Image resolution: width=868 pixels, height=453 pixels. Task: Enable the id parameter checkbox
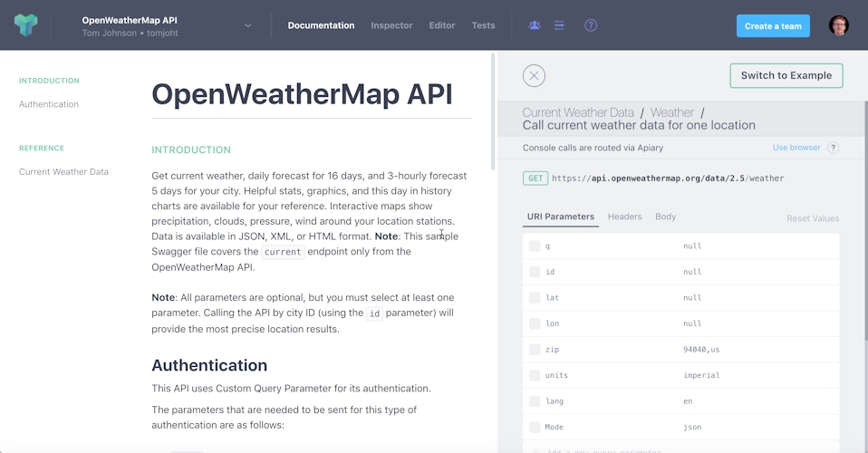[x=535, y=272]
